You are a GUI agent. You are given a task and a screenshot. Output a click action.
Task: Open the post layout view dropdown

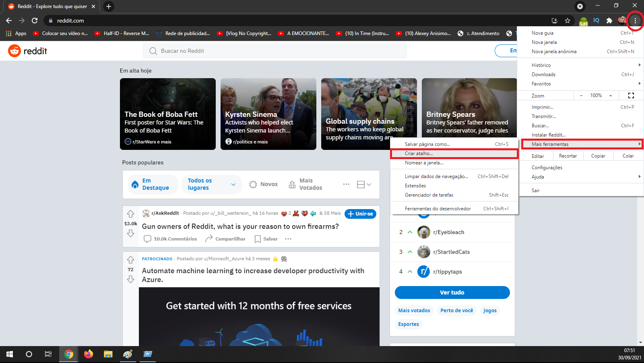(x=364, y=184)
